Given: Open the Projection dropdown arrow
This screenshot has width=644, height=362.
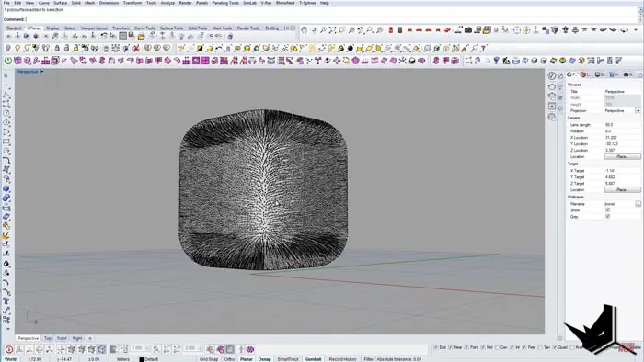Looking at the screenshot, I should [638, 110].
